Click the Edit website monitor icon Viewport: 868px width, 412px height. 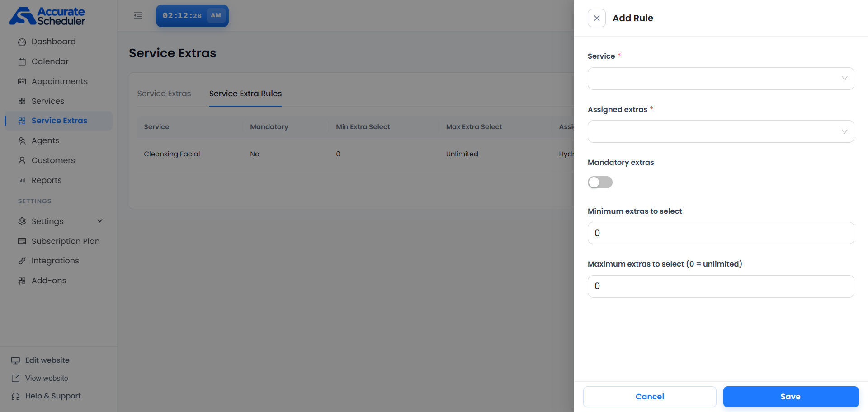click(x=15, y=360)
